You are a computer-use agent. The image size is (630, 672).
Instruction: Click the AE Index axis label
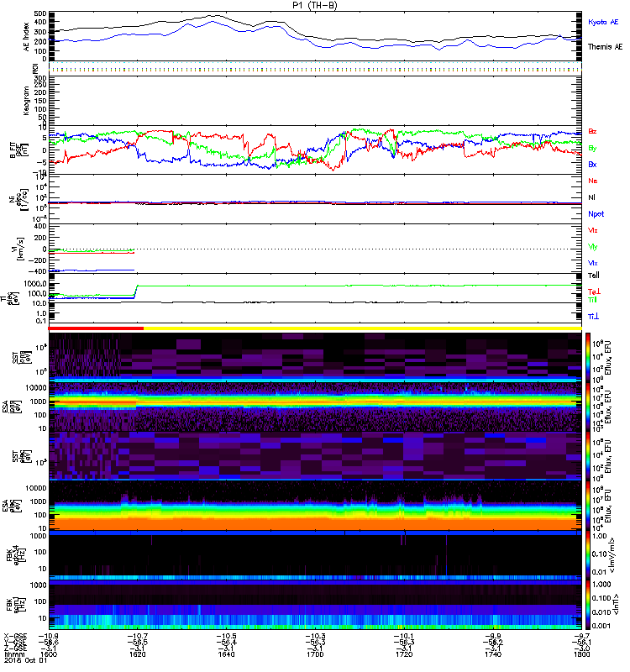coord(27,37)
